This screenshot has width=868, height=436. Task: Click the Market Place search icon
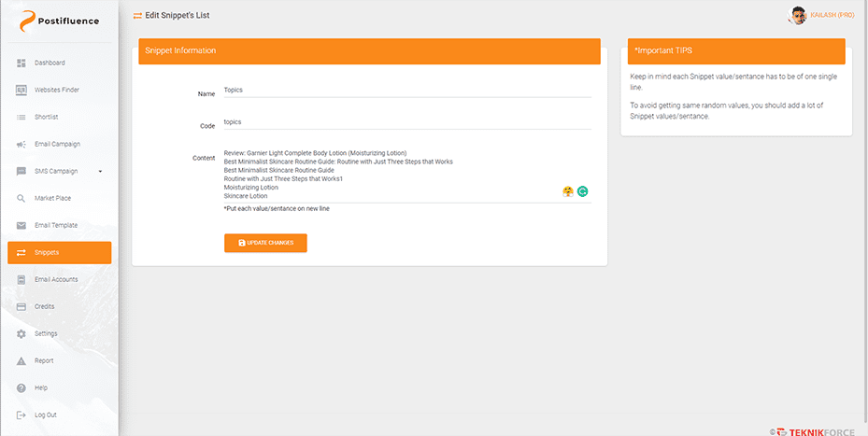pos(21,198)
